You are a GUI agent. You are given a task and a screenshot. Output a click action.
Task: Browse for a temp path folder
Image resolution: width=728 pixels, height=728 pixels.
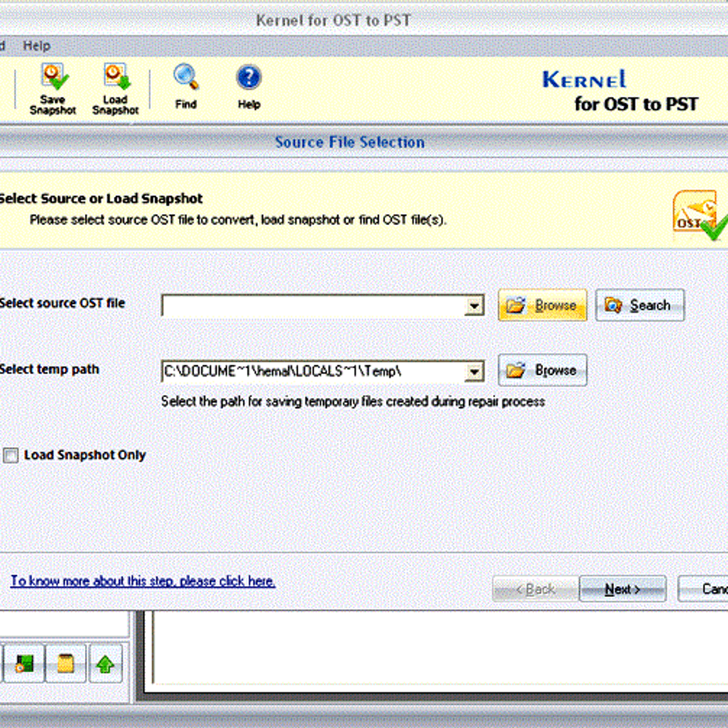coord(542,370)
